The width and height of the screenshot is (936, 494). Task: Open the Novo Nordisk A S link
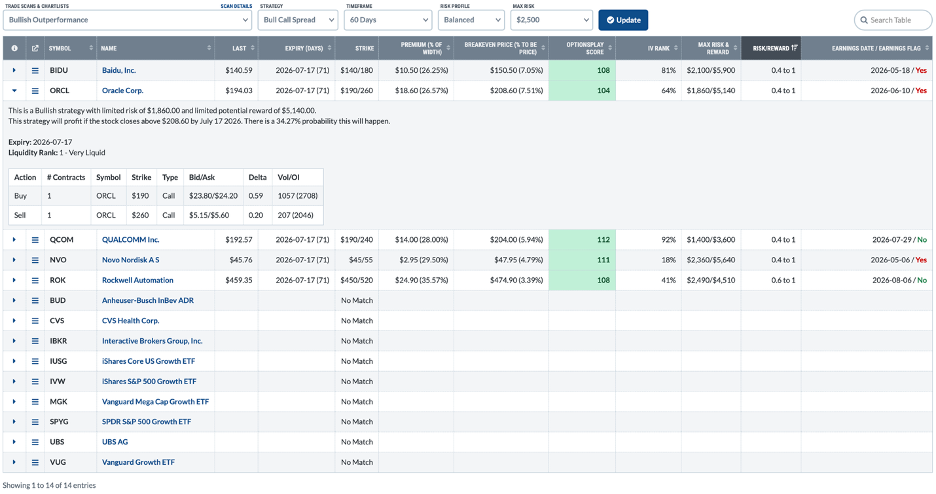coord(130,260)
